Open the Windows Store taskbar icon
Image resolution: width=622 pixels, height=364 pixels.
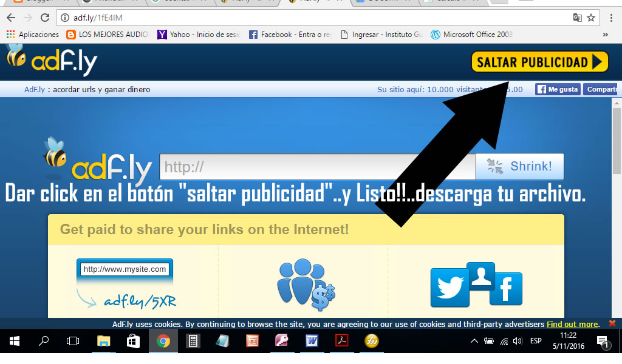click(x=133, y=340)
